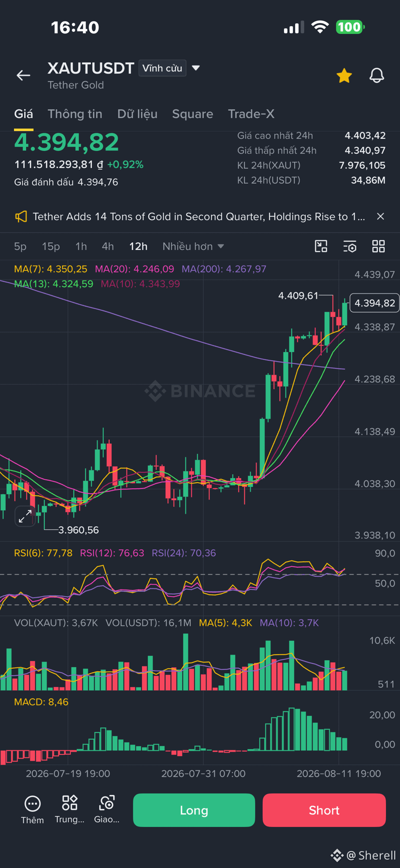Image resolution: width=400 pixels, height=868 pixels.
Task: Select the 15p timeframe
Action: coord(51,247)
